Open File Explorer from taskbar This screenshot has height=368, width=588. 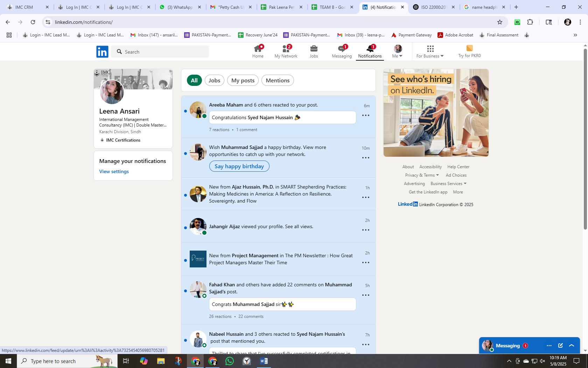pos(161,361)
